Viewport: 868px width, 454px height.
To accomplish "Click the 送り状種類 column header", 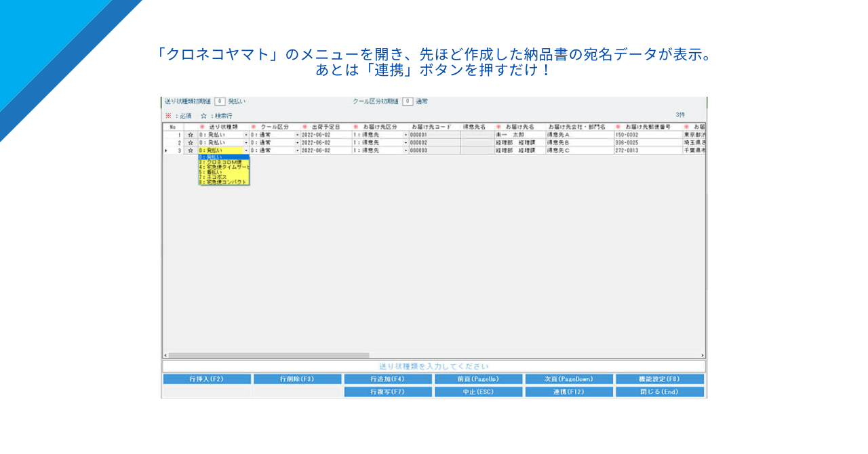I will point(224,127).
